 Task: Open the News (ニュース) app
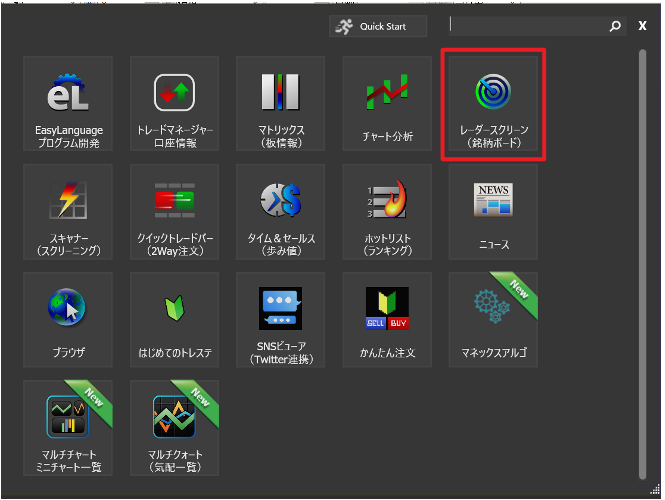pos(493,212)
